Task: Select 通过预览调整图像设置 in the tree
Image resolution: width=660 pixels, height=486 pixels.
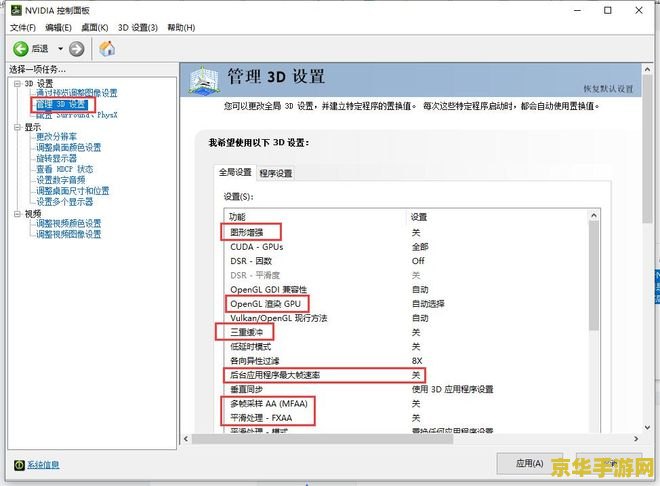Action: (76, 93)
